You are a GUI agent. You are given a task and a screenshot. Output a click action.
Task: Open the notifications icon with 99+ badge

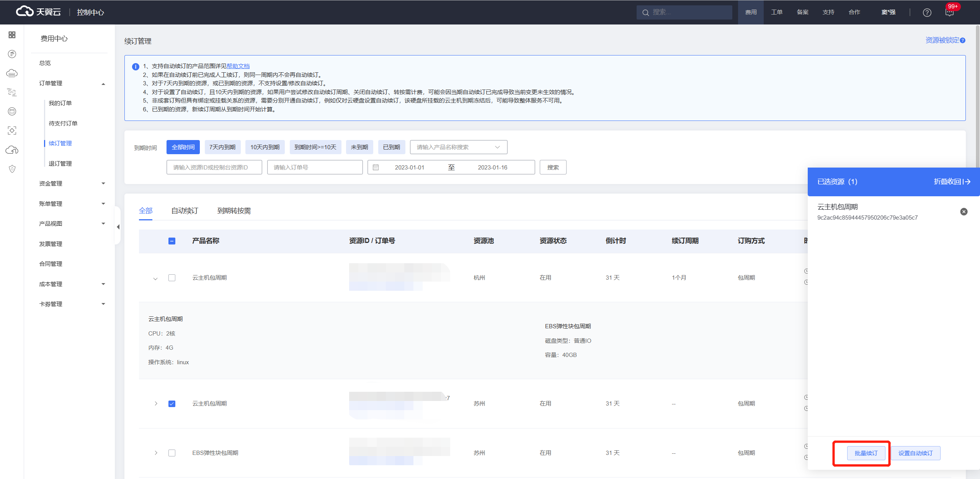[950, 13]
